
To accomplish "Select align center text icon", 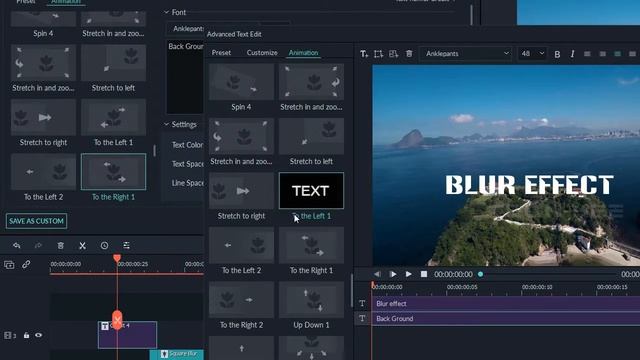I will click(x=602, y=54).
